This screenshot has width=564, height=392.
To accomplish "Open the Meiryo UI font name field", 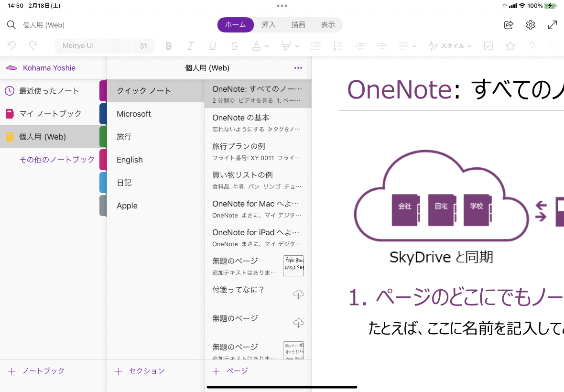I will click(93, 46).
